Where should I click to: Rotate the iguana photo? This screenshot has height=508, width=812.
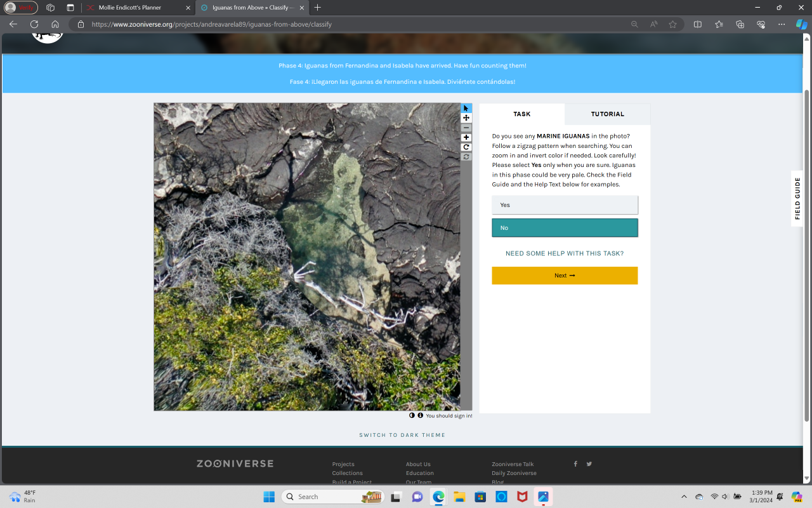coord(466,147)
